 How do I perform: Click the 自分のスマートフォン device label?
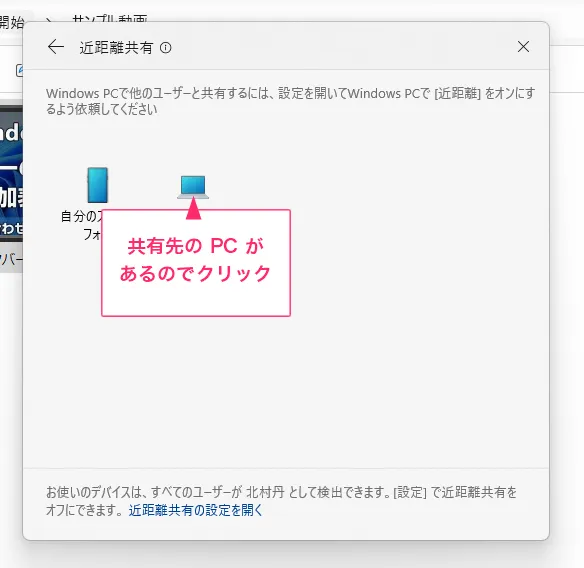coord(81,225)
